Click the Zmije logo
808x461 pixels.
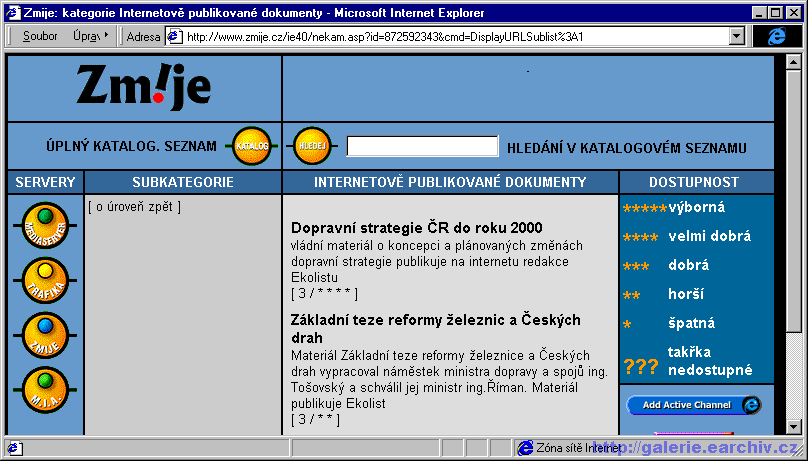pyautogui.click(x=144, y=86)
